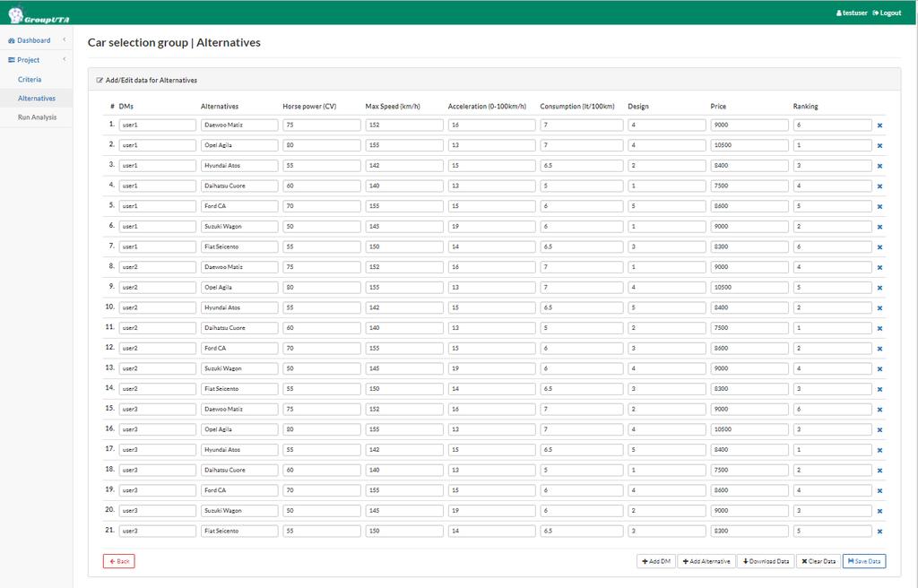This screenshot has height=588, width=918.
Task: Edit Ranking field in row 9
Action: tap(833, 287)
